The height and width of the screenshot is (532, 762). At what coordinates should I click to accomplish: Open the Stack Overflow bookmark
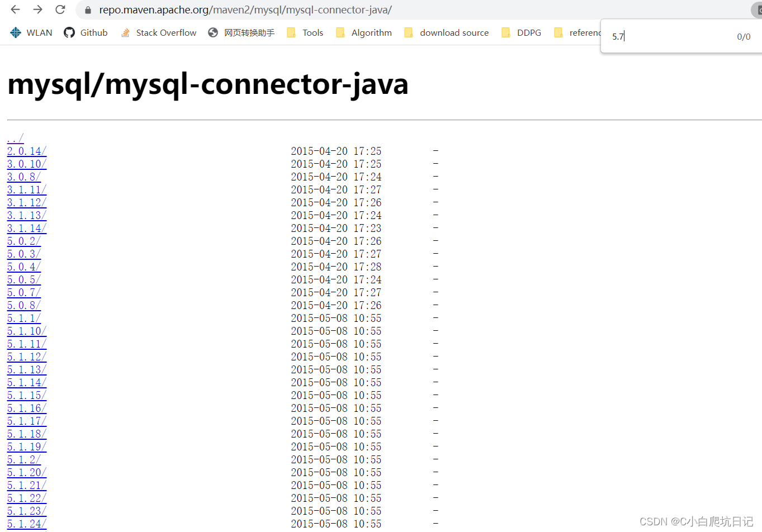pyautogui.click(x=159, y=33)
